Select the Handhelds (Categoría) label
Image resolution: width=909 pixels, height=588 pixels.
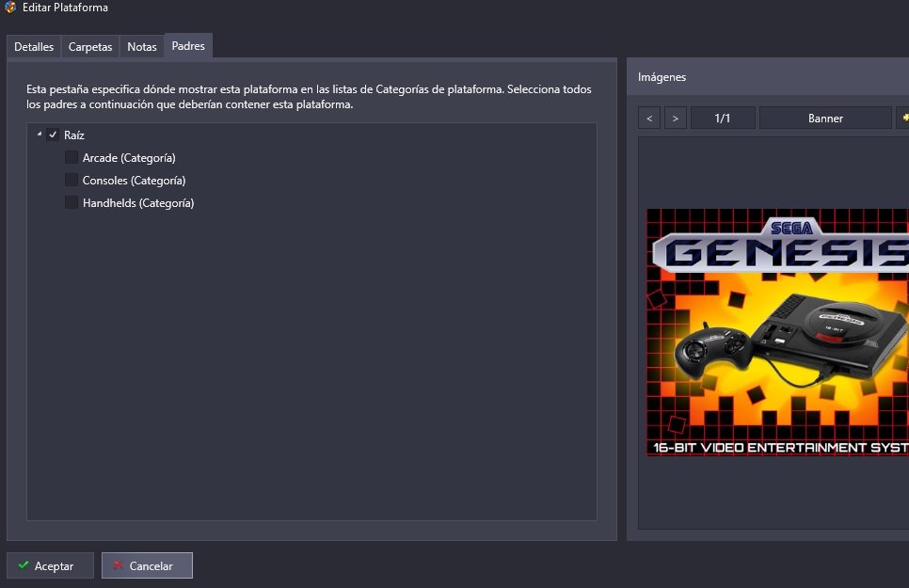click(138, 203)
